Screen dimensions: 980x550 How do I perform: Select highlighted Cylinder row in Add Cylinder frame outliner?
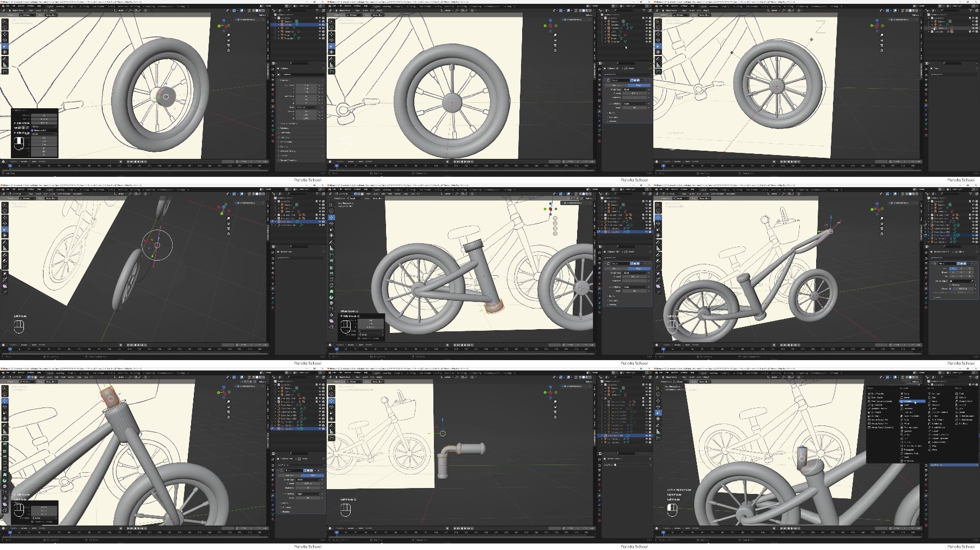(298, 24)
